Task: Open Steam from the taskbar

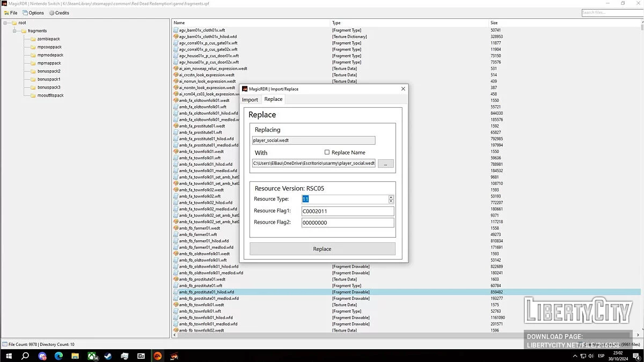Action: 108,356
